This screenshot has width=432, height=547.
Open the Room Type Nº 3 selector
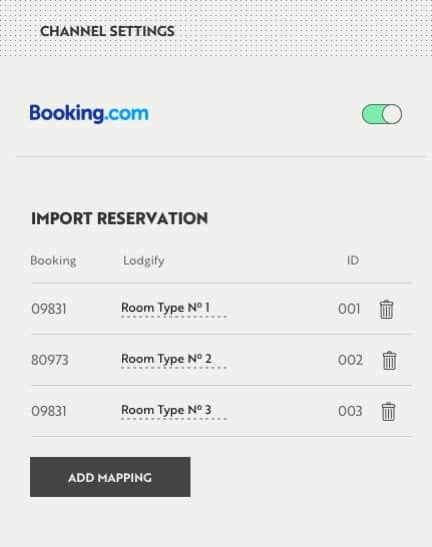click(x=174, y=411)
